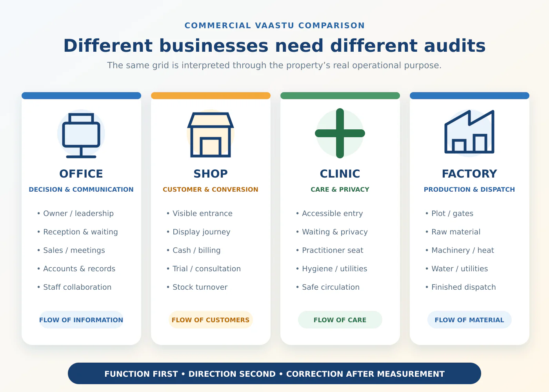Click the Customer & Conversion subtitle
This screenshot has height=392, width=549.
211,189
